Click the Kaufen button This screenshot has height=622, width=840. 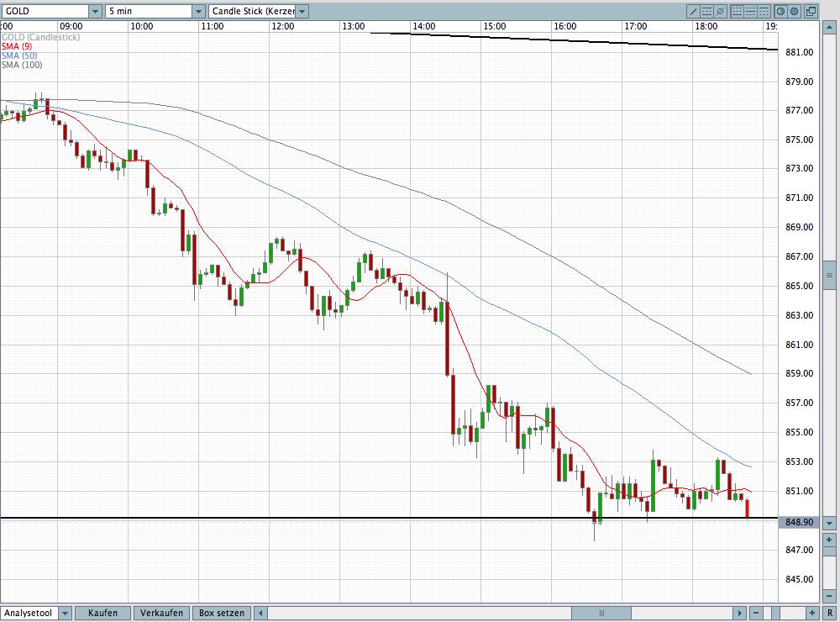102,613
